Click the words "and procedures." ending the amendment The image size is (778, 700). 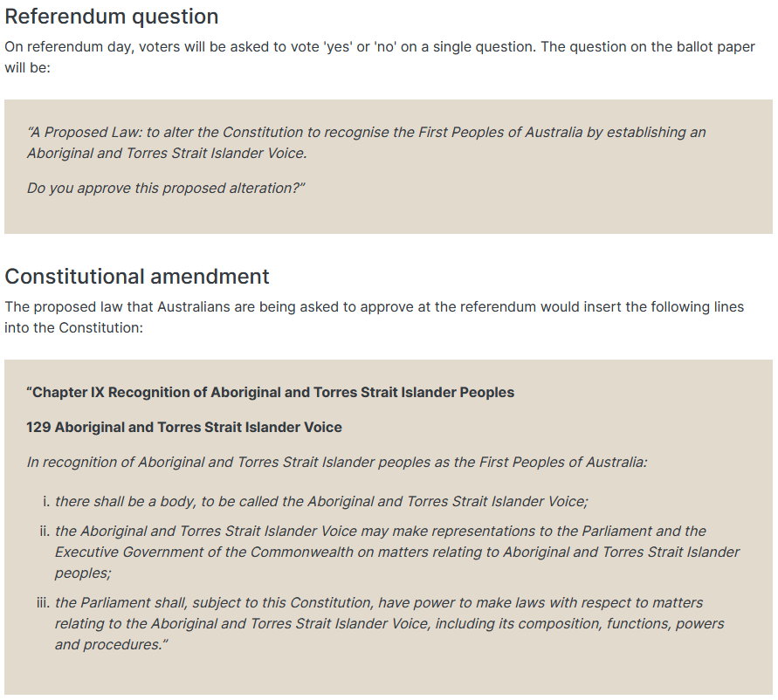(107, 645)
